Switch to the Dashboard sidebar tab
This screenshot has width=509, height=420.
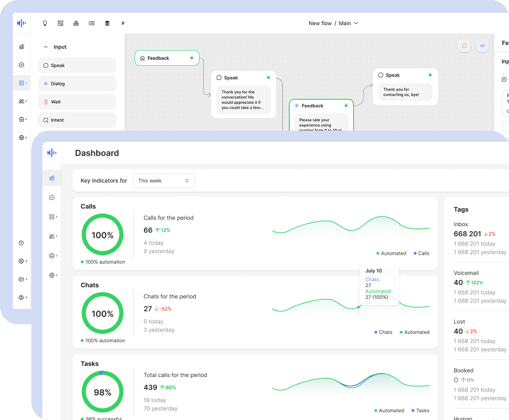(52, 178)
